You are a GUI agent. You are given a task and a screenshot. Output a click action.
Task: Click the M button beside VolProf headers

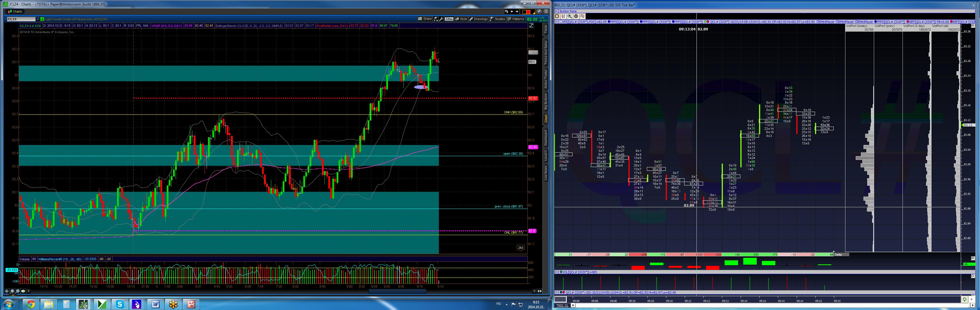pos(973,26)
